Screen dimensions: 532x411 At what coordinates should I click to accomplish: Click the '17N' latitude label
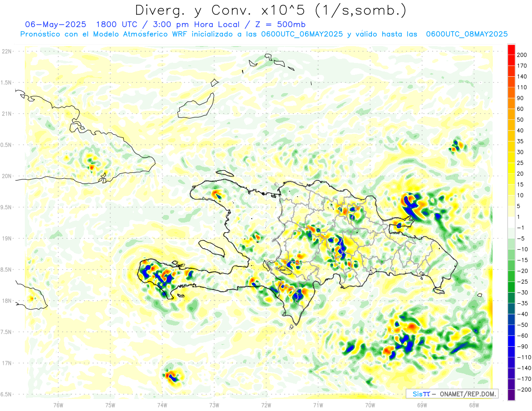(7, 363)
